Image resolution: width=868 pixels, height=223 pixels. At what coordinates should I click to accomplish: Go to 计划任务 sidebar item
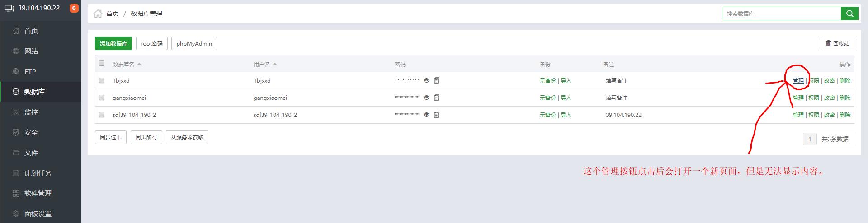38,173
